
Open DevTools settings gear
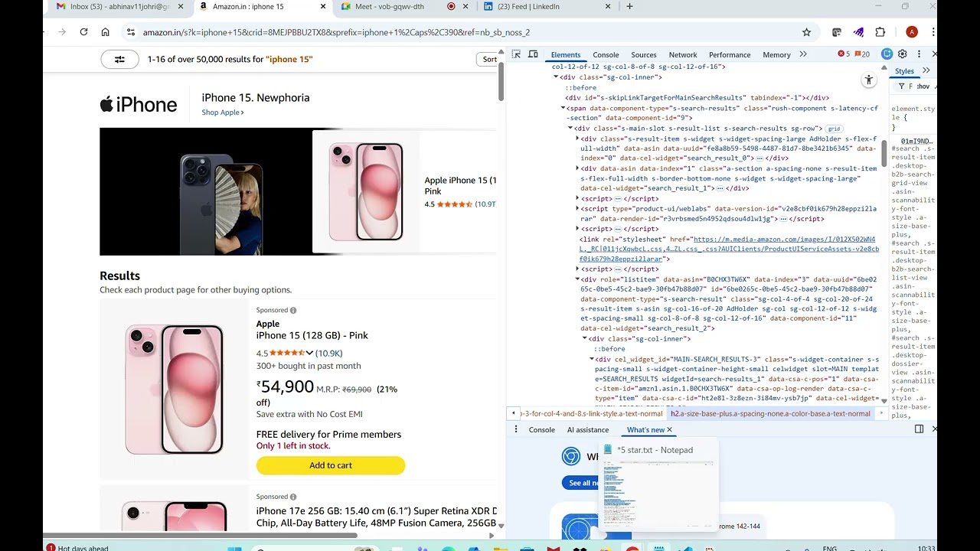tap(903, 54)
